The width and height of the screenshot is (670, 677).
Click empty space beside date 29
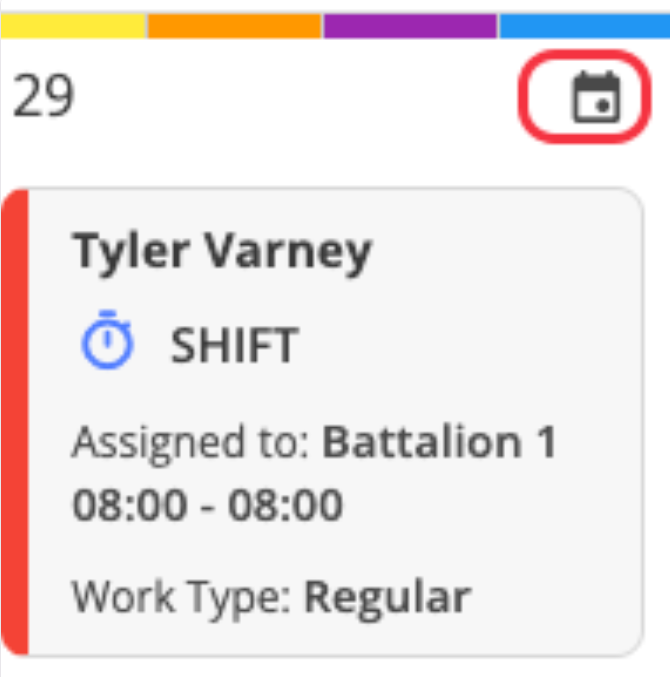pyautogui.click(x=294, y=97)
